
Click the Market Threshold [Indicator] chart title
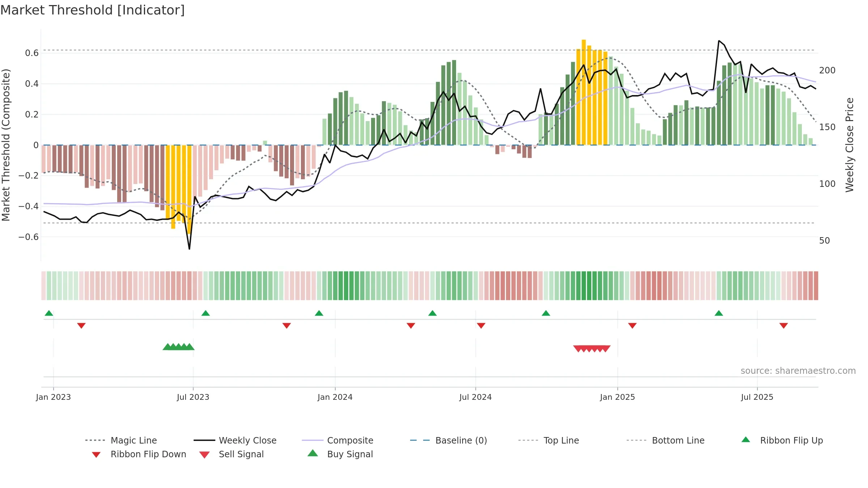(93, 10)
